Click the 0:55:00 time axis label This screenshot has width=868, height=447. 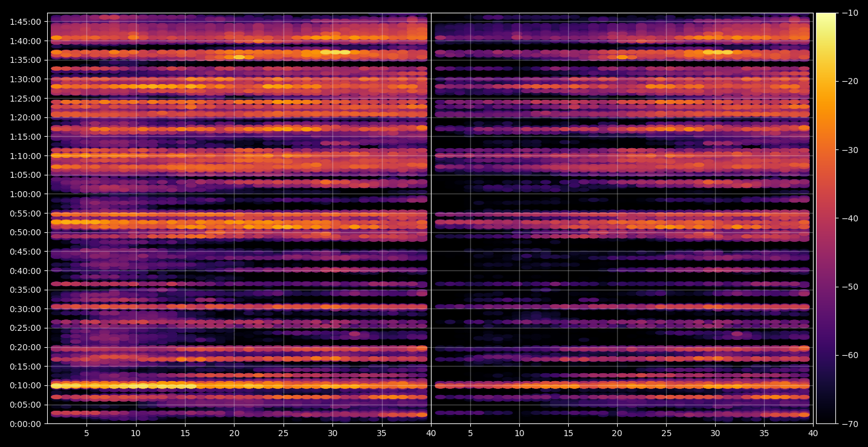(26, 213)
